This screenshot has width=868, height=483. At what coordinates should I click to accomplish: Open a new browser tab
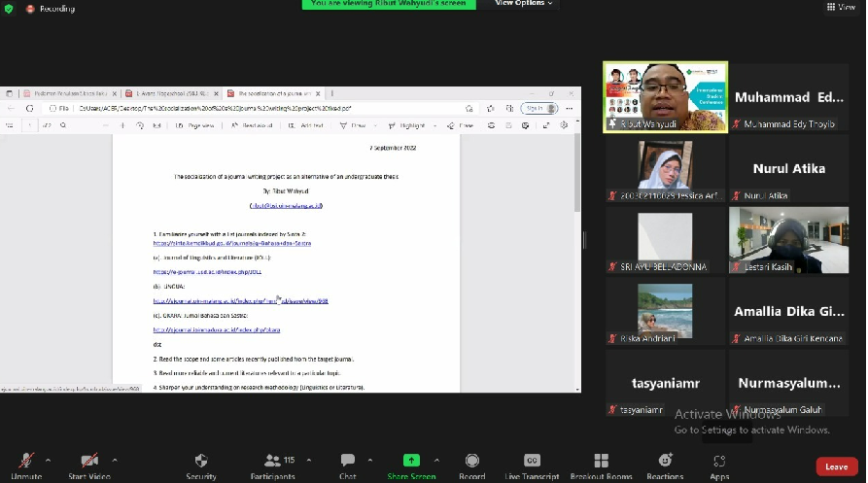[331, 93]
